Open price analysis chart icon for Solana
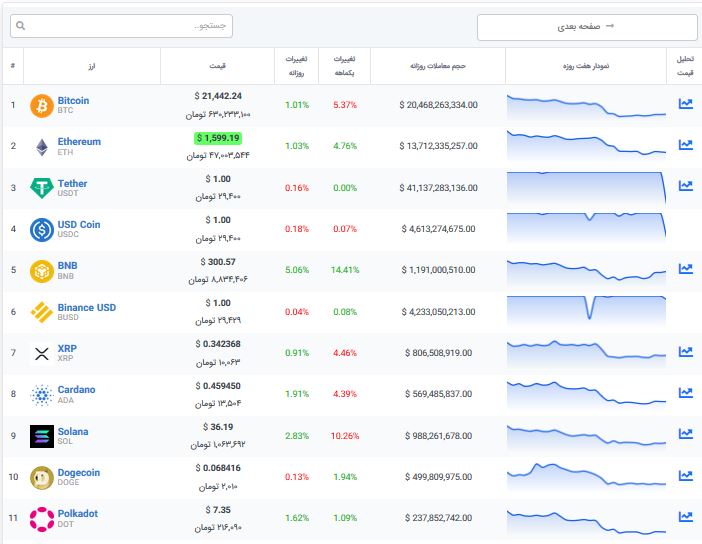Viewport: 702px width, 544px height. 685,433
